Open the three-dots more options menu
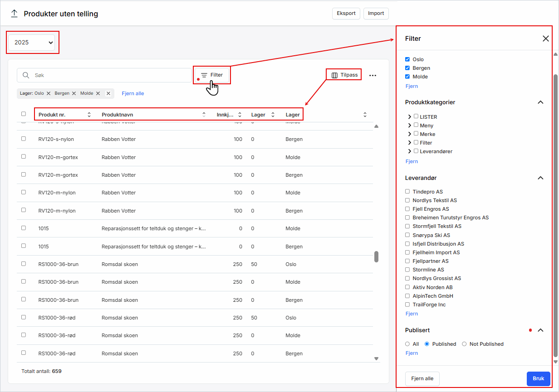Screen dimensions: 559x392 [373, 76]
